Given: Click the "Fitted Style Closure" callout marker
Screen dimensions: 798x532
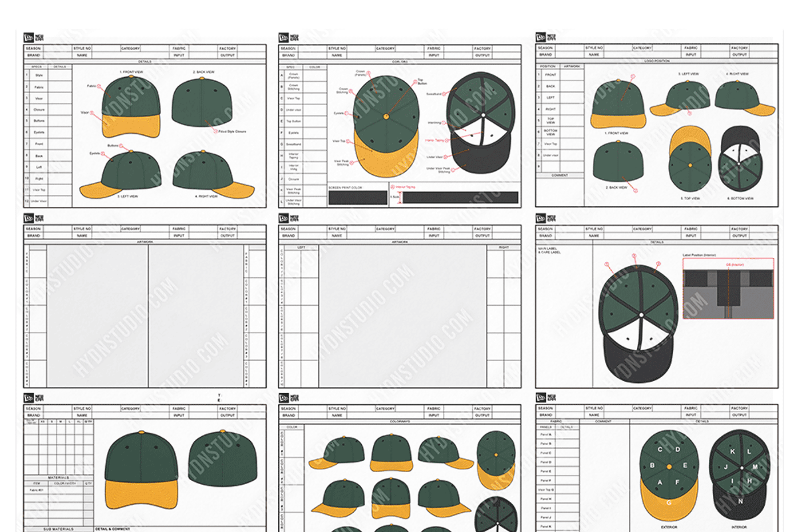Looking at the screenshot, I should point(215,131).
